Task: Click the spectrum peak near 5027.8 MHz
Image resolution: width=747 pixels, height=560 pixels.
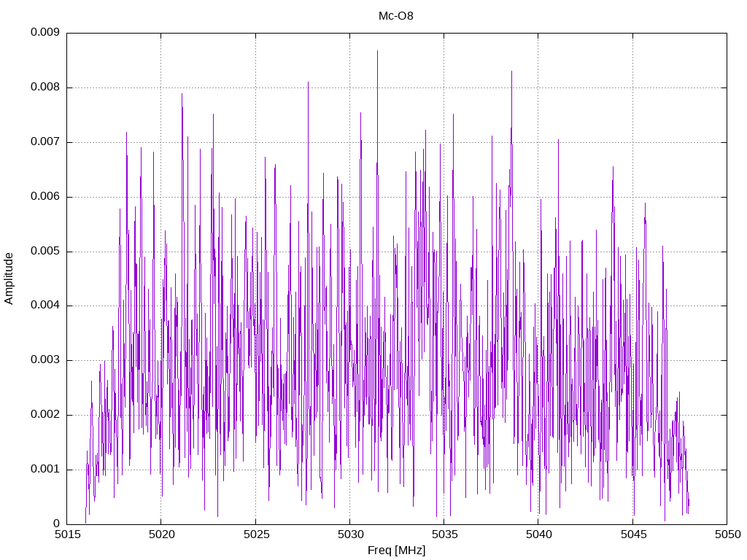Action: tap(308, 83)
